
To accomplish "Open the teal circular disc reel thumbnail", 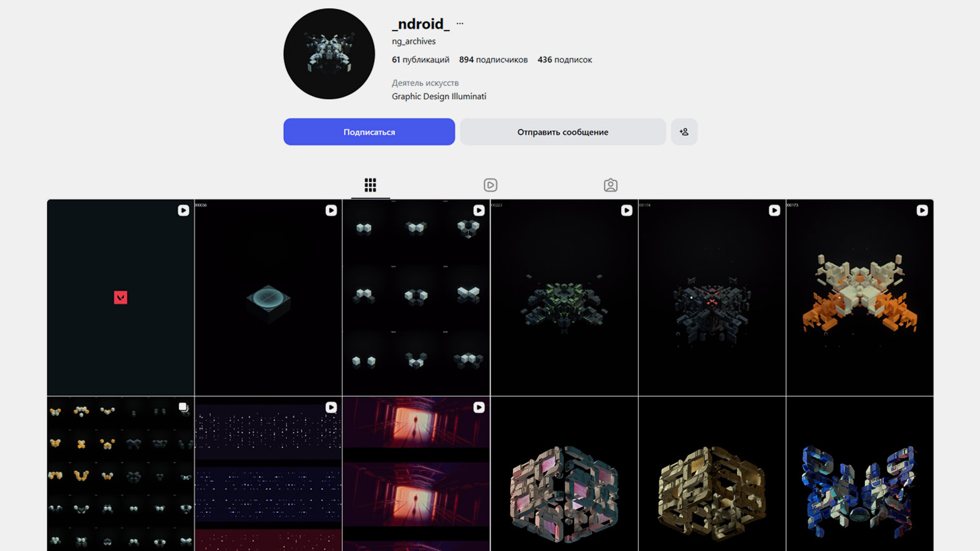I will tap(269, 298).
